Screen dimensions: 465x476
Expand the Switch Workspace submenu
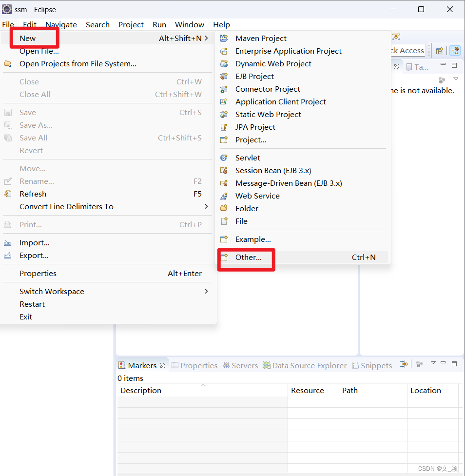tap(52, 291)
